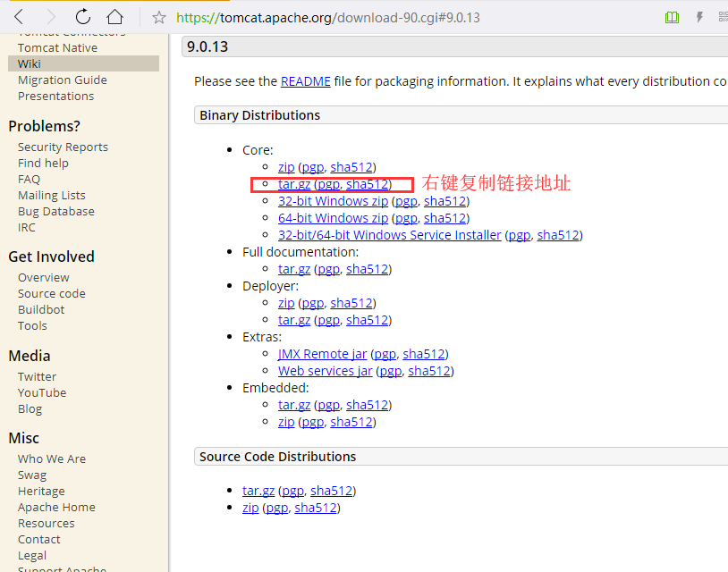Image resolution: width=728 pixels, height=572 pixels.
Task: Open Apache Home link
Action: [x=56, y=508]
